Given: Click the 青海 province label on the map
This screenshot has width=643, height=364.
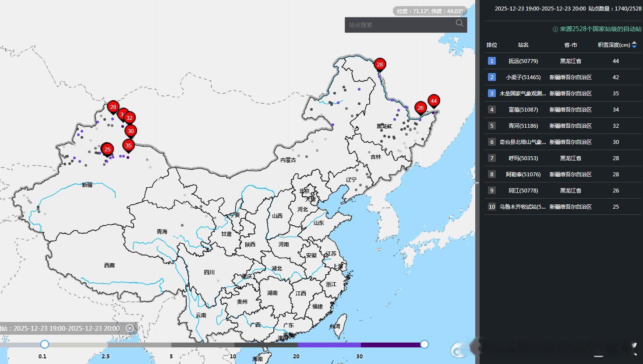Looking at the screenshot, I should pos(162,232).
